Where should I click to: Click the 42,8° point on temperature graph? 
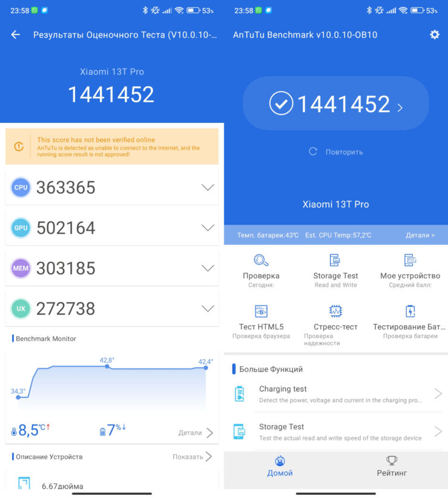[x=107, y=367]
